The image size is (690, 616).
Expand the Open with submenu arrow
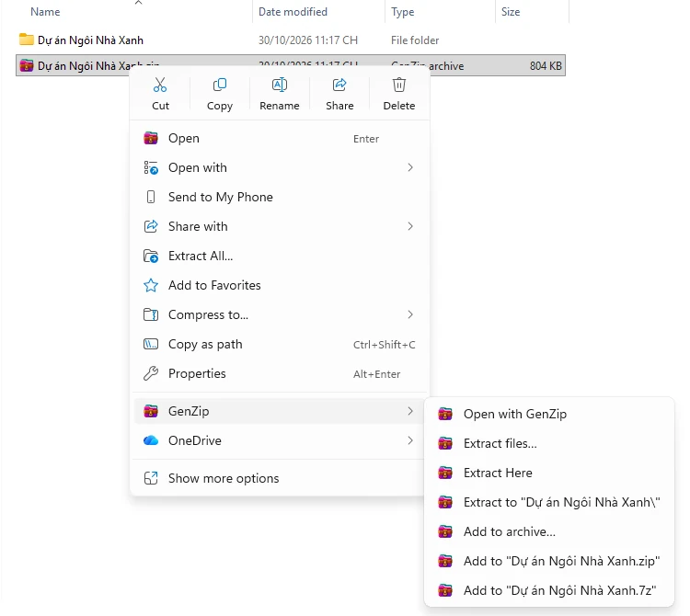coord(410,167)
